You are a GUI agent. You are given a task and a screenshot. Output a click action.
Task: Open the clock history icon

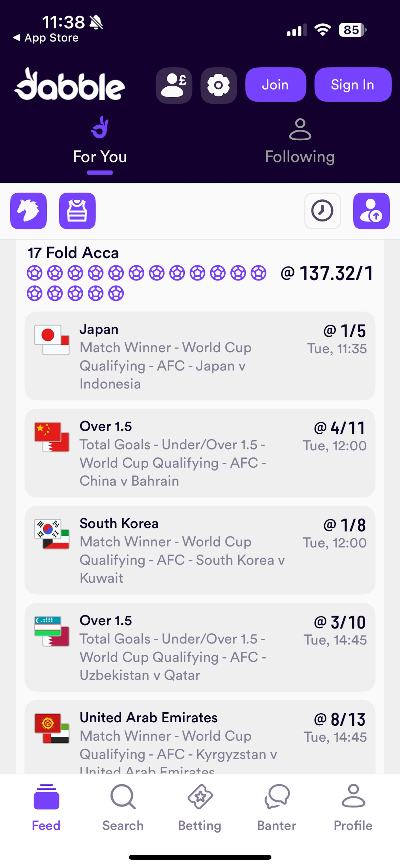pyautogui.click(x=322, y=211)
